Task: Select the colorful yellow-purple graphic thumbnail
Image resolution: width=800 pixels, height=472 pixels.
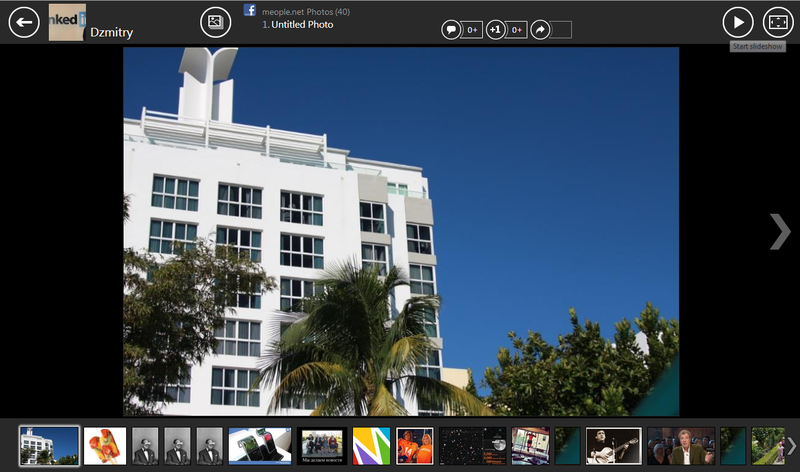Action: click(371, 446)
